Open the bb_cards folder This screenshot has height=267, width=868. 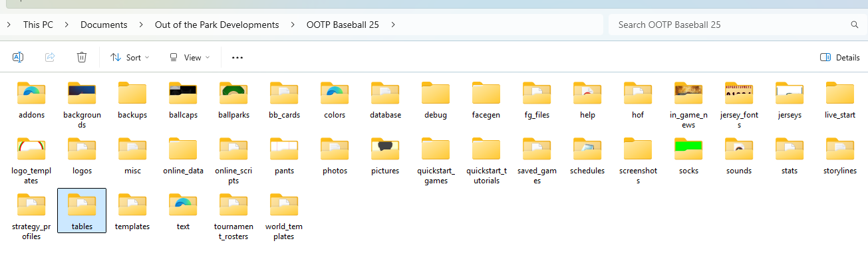(x=284, y=100)
